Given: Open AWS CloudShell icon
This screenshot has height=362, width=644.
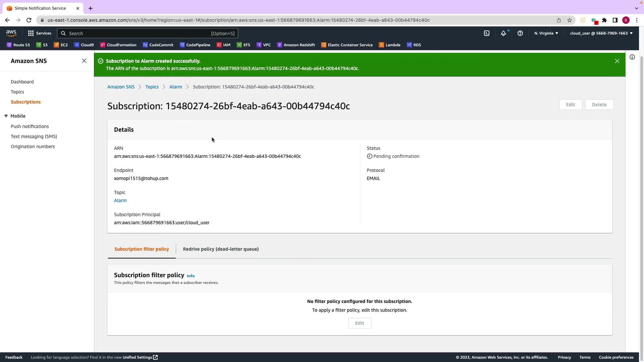Looking at the screenshot, I should point(486,33).
